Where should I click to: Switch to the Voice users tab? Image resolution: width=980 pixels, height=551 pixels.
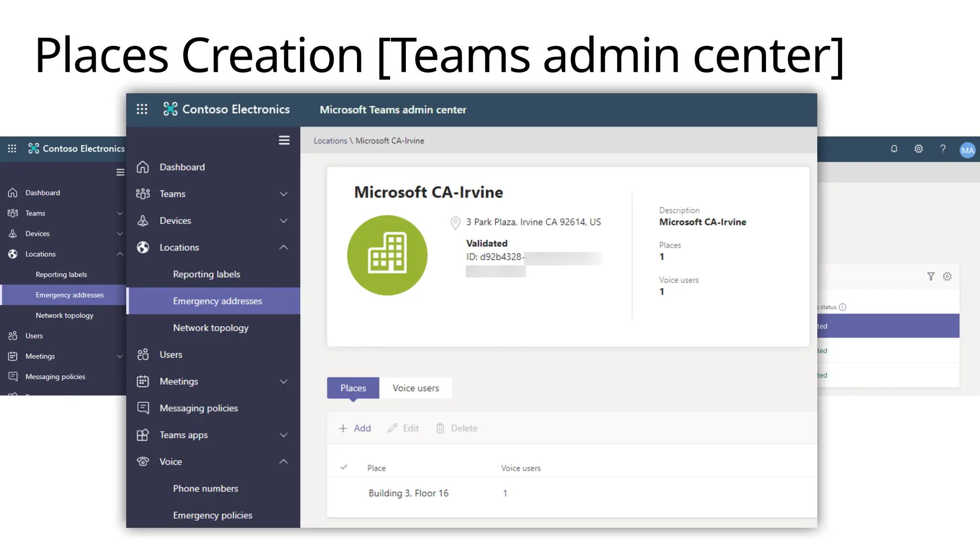(x=416, y=388)
